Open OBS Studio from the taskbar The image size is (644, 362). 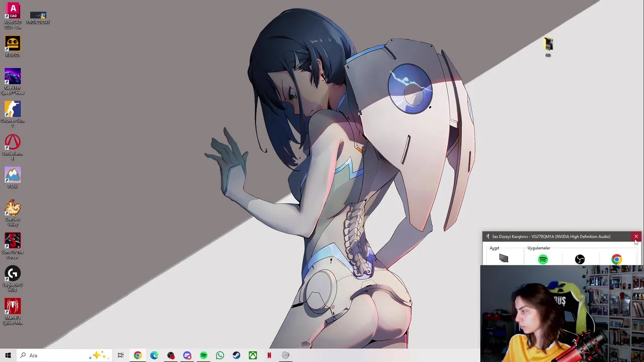(x=171, y=355)
